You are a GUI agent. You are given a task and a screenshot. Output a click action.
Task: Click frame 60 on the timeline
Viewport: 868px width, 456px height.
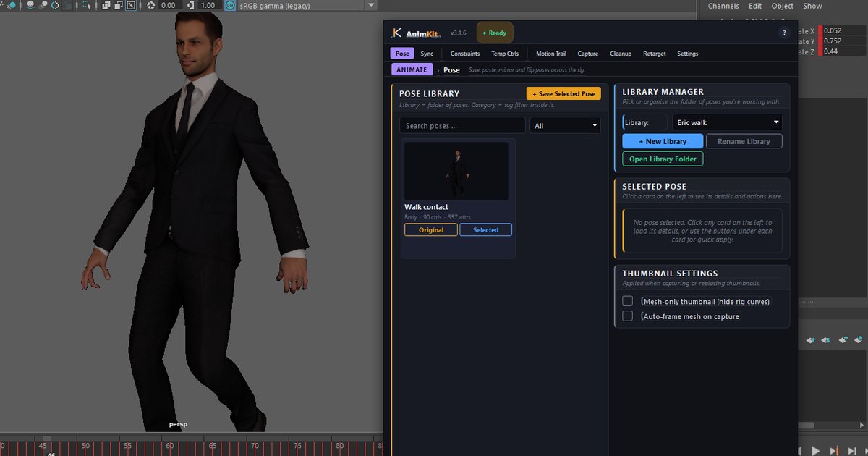pos(169,447)
